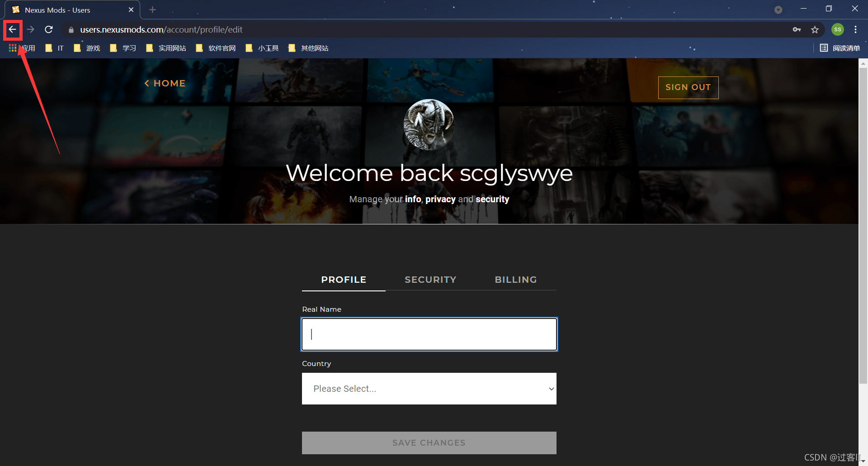Image resolution: width=868 pixels, height=466 pixels.
Task: Open the Apps grid shortcut in bookmarks bar
Action: [22, 48]
